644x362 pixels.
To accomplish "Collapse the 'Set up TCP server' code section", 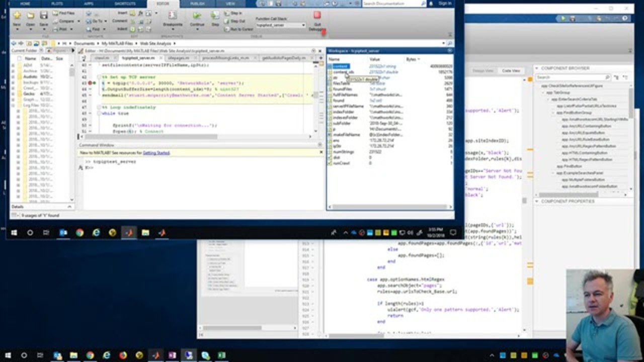I will [x=98, y=77].
